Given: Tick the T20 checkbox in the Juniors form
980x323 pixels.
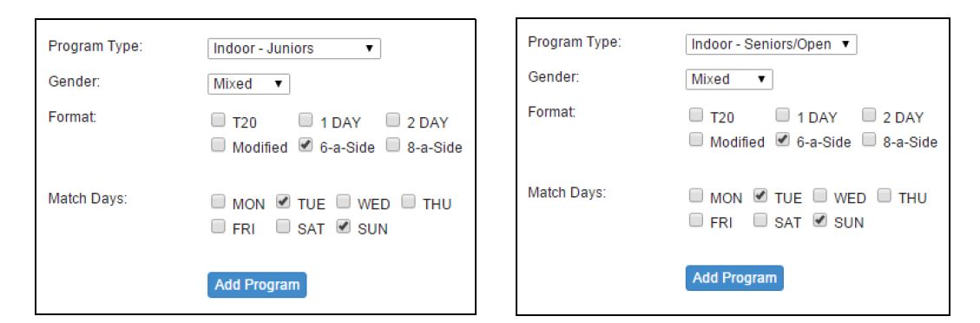Looking at the screenshot, I should point(218,120).
